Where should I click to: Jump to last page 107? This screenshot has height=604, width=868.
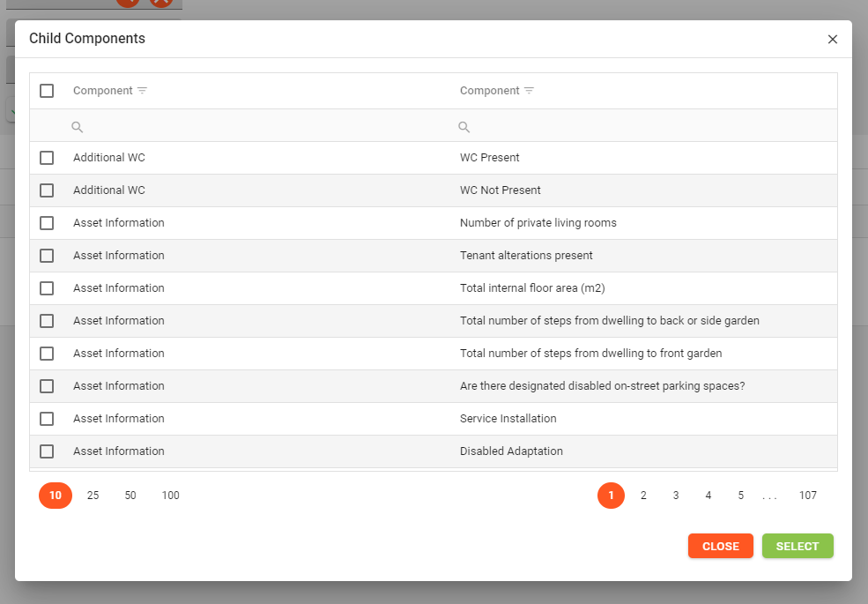click(x=808, y=496)
